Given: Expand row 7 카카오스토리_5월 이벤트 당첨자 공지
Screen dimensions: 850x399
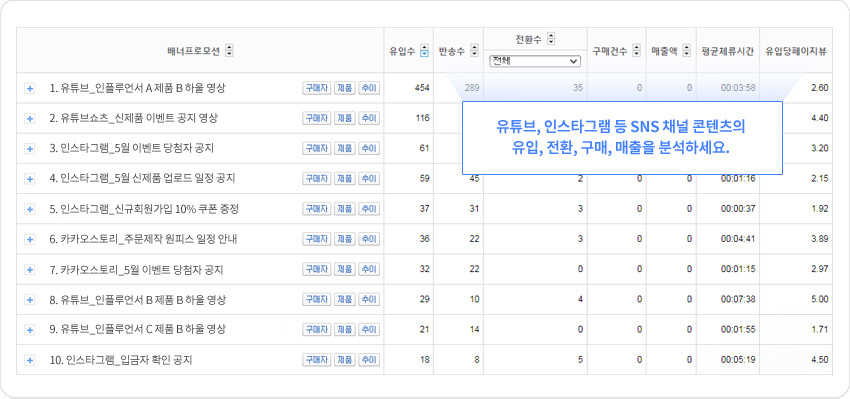Looking at the screenshot, I should pos(30,269).
